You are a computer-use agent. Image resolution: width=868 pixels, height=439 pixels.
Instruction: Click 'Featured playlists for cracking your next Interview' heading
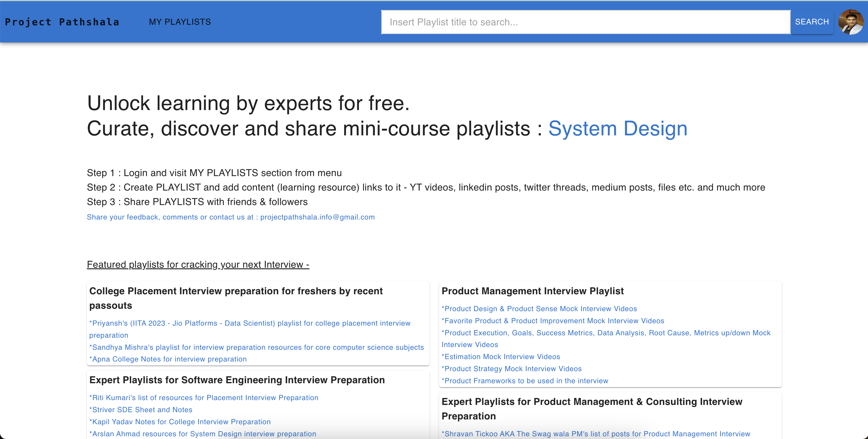198,264
